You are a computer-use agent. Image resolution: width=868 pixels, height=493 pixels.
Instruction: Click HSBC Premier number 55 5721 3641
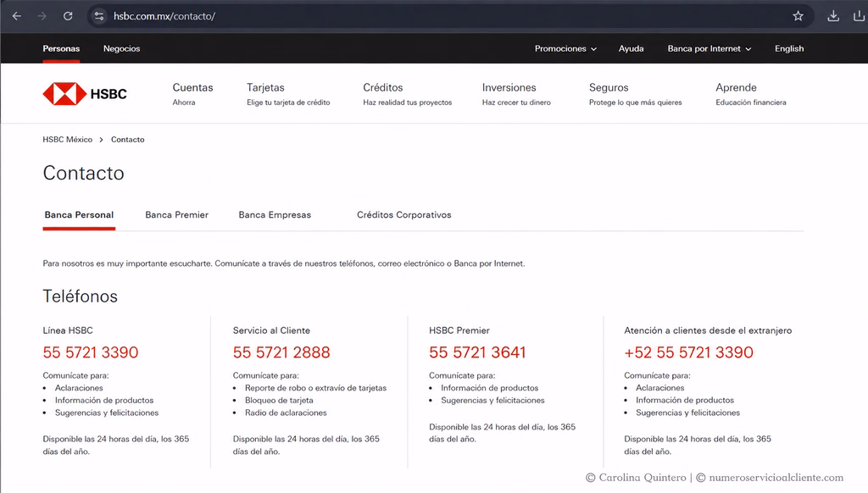tap(477, 352)
